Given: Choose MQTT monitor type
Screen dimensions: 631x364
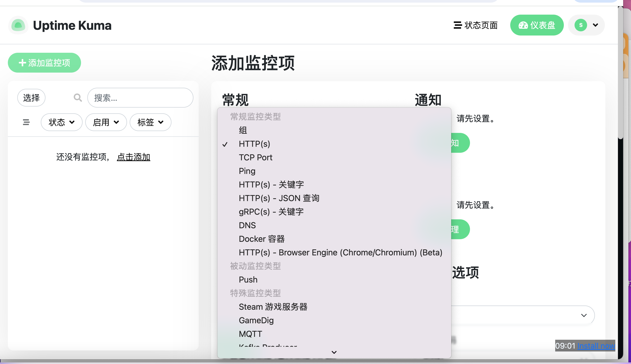Looking at the screenshot, I should 334,334.
